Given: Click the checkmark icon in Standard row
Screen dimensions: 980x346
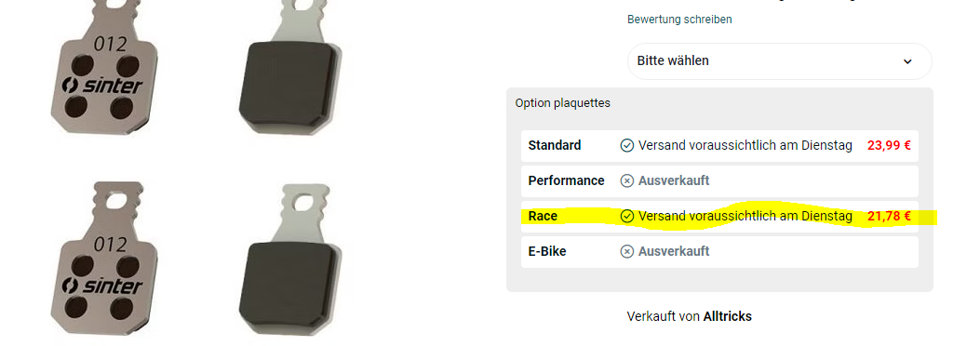Looking at the screenshot, I should 627,145.
